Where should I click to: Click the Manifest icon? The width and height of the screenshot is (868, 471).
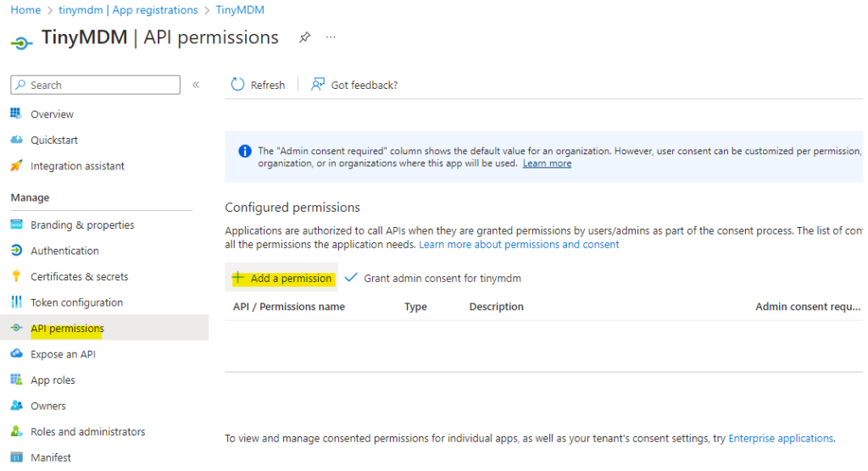coord(16,457)
